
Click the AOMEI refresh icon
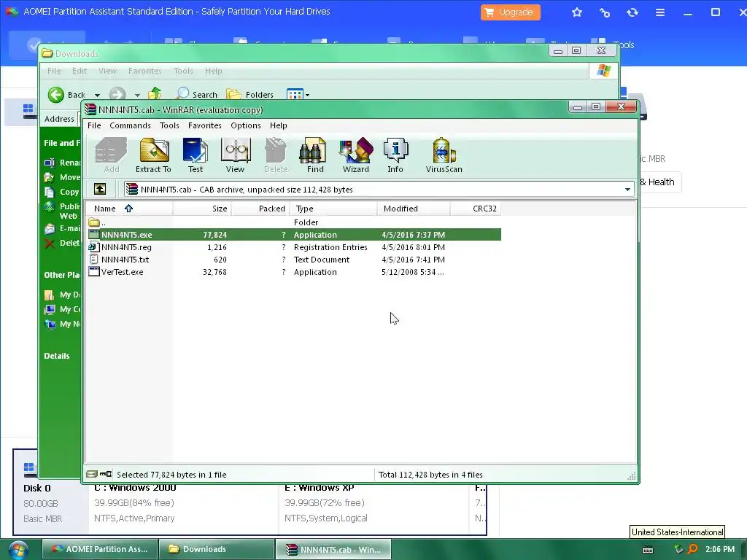click(632, 12)
